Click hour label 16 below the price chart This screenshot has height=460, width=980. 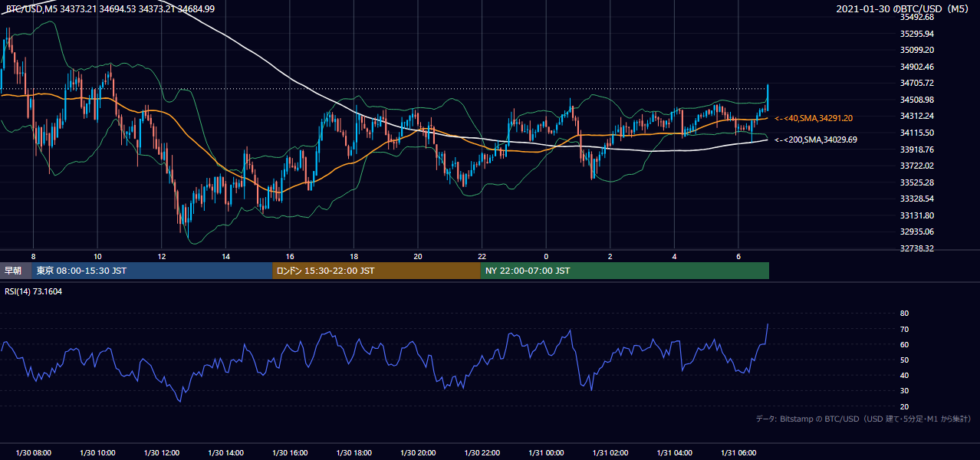click(x=290, y=256)
